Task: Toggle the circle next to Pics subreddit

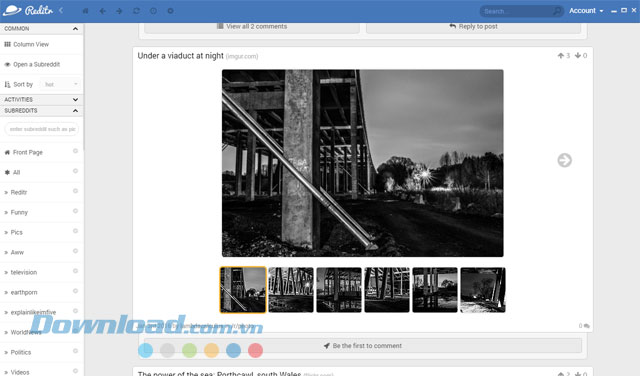Action: 76,231
